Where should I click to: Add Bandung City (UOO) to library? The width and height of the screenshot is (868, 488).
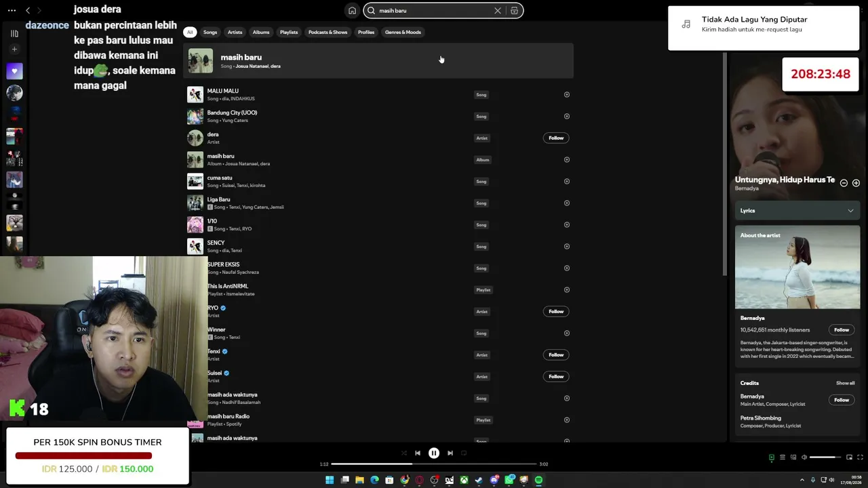pos(567,117)
